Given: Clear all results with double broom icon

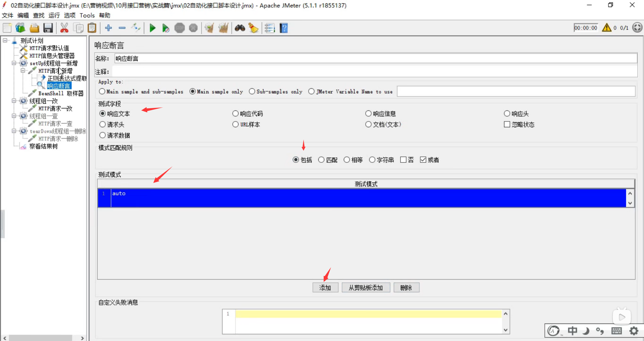Looking at the screenshot, I should (x=223, y=28).
